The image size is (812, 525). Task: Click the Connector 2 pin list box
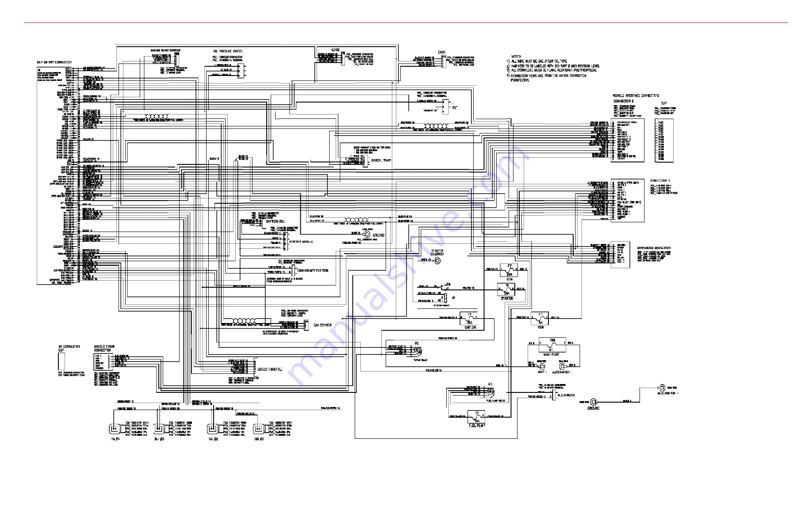click(x=628, y=140)
